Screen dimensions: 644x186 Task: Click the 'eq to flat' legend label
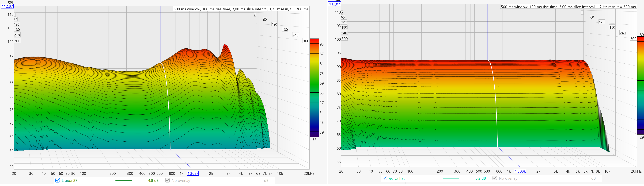397,178
